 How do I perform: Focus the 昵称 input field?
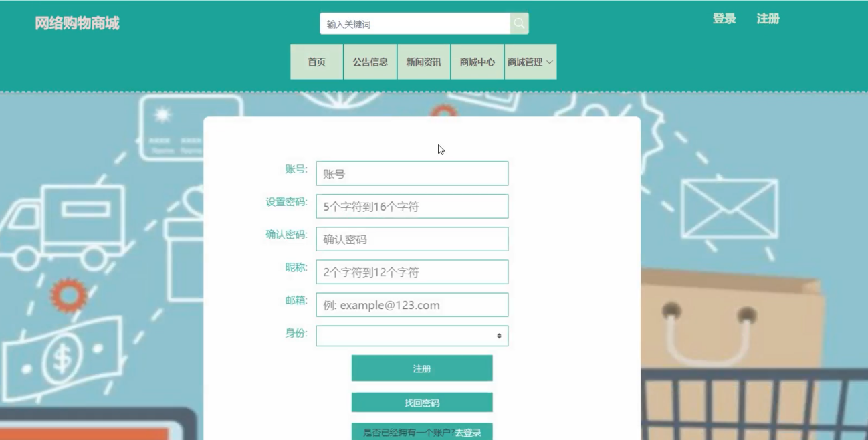click(x=412, y=272)
